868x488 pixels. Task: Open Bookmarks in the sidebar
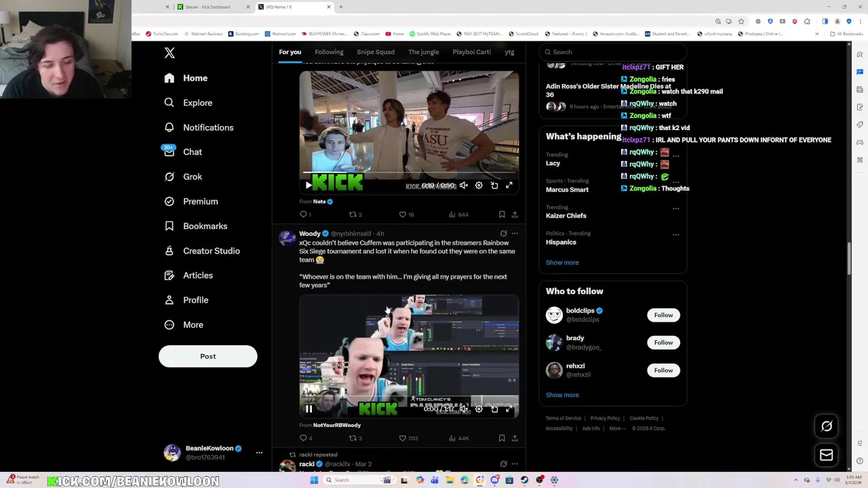(x=195, y=226)
